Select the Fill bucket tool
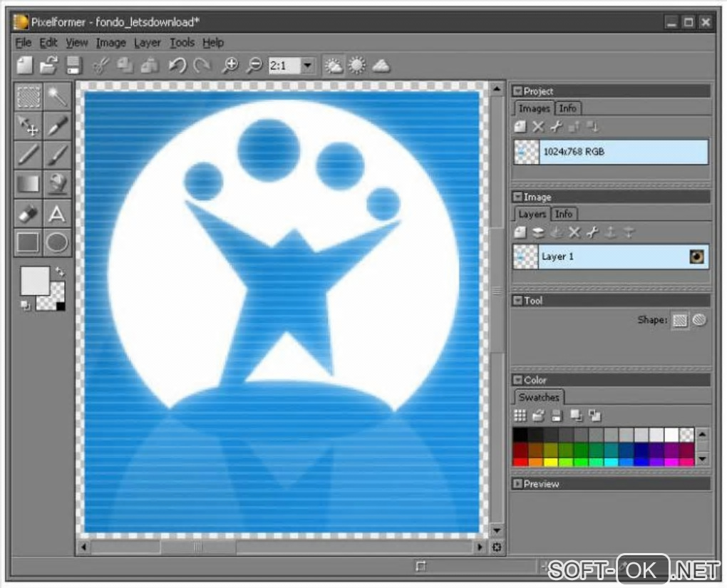The width and height of the screenshot is (727, 588). 58,184
